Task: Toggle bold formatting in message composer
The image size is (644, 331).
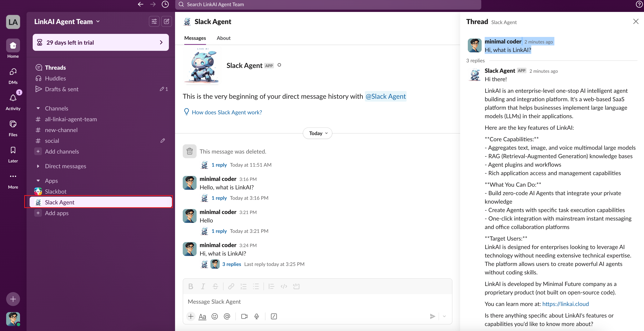Action: point(191,286)
